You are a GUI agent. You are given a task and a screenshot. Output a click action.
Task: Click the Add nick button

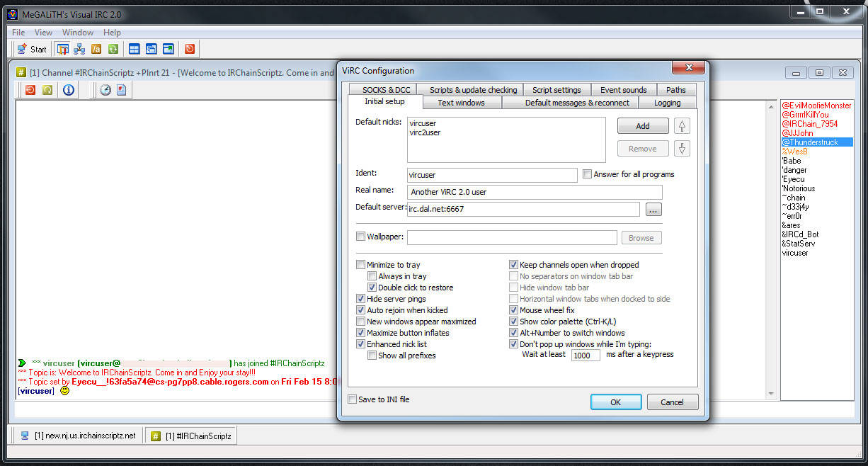tap(643, 126)
